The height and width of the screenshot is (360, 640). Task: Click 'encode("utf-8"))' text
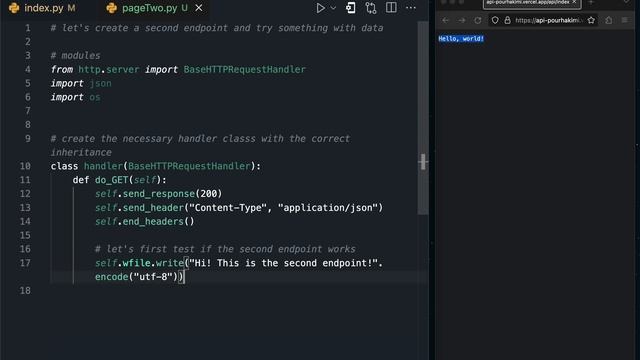point(139,277)
